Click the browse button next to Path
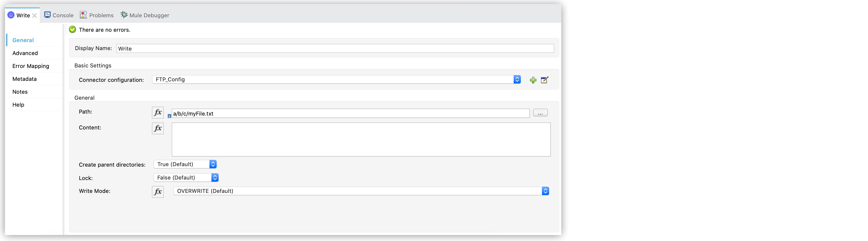Image resolution: width=868 pixels, height=241 pixels. click(x=540, y=113)
